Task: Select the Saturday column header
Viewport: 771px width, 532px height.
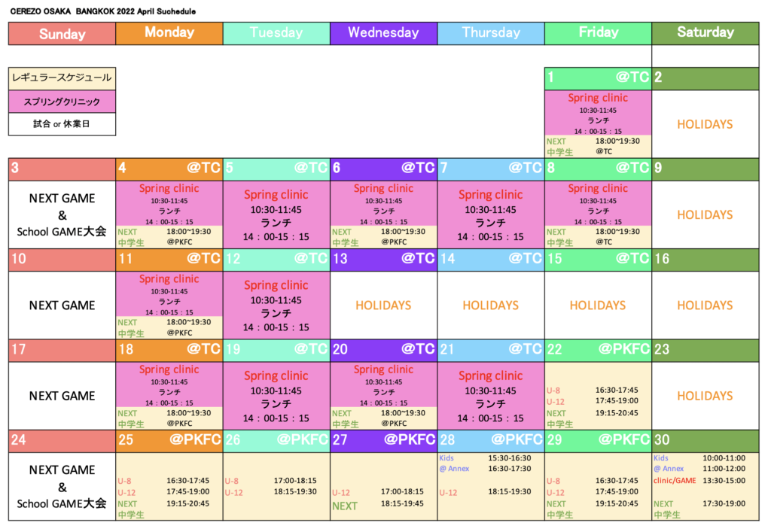Action: (705, 33)
